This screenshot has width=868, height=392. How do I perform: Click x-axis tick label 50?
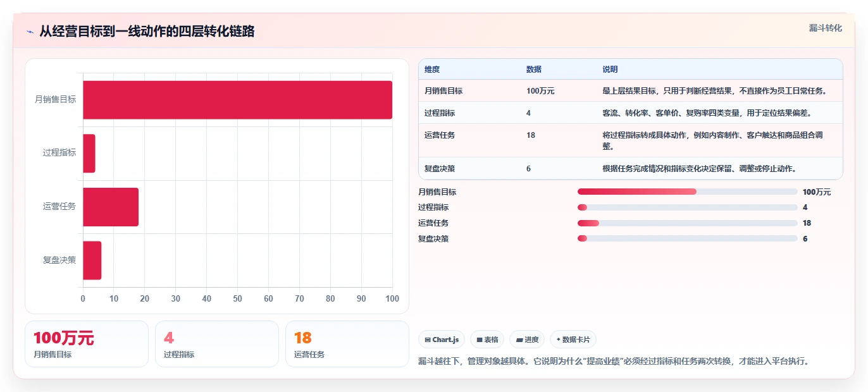pyautogui.click(x=237, y=298)
